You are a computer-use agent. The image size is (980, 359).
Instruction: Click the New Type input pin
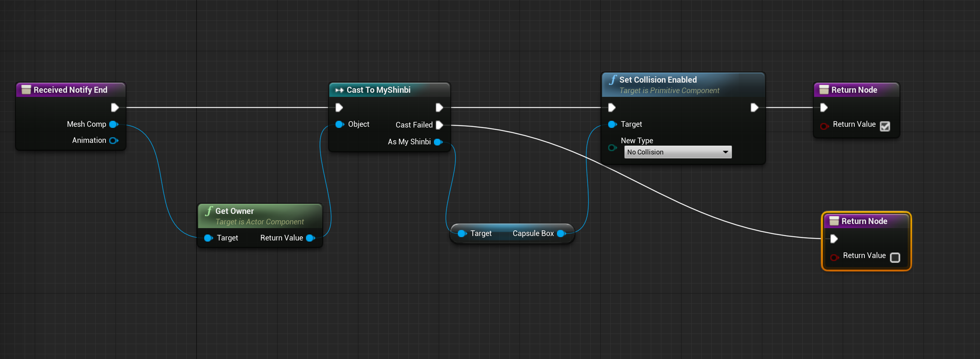[612, 148]
